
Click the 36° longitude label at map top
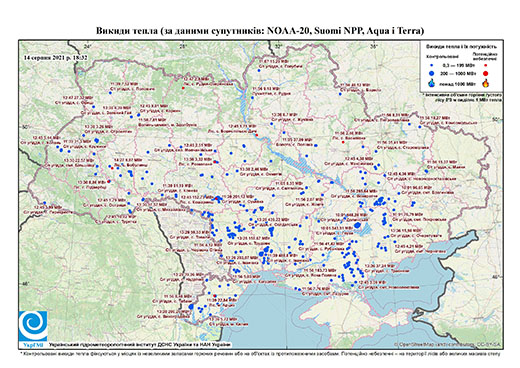pos(374,46)
